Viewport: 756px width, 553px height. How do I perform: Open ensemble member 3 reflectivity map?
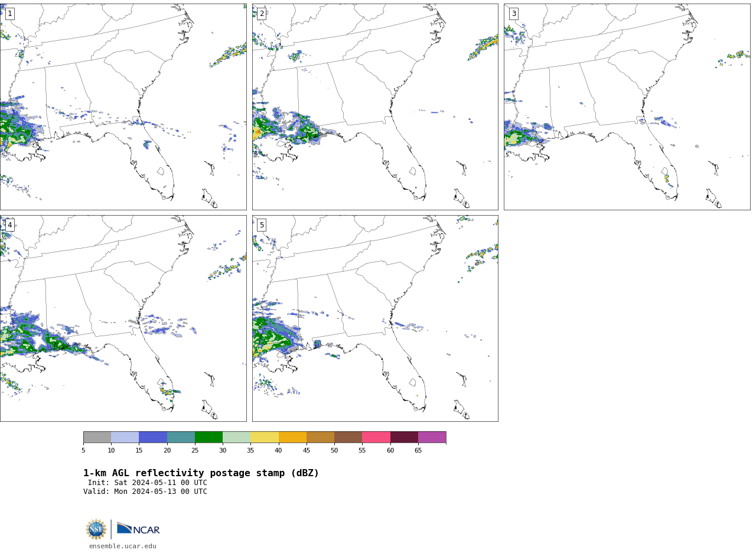[627, 107]
